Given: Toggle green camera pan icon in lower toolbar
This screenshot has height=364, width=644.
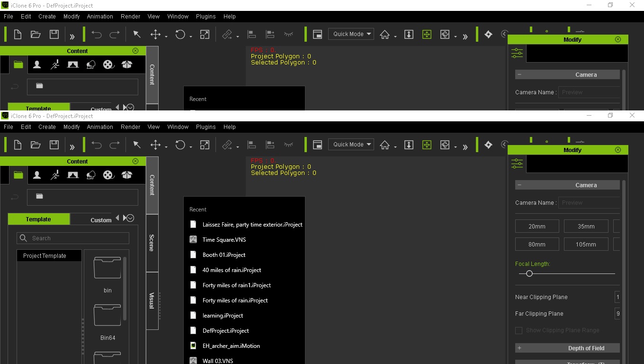Looking at the screenshot, I should [427, 145].
